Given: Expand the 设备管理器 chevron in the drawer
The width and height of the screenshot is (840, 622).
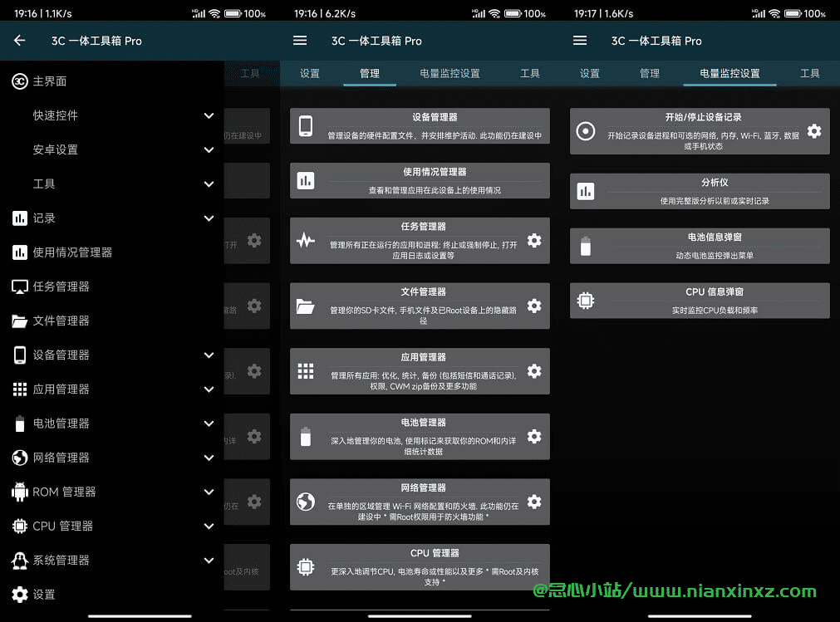Looking at the screenshot, I should click(x=209, y=355).
